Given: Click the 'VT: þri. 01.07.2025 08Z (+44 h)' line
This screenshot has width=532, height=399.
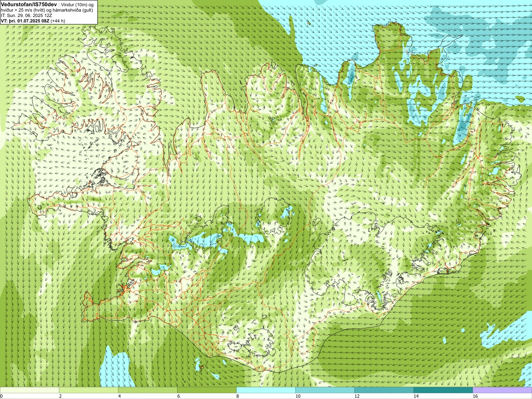Looking at the screenshot, I should 33,20.
